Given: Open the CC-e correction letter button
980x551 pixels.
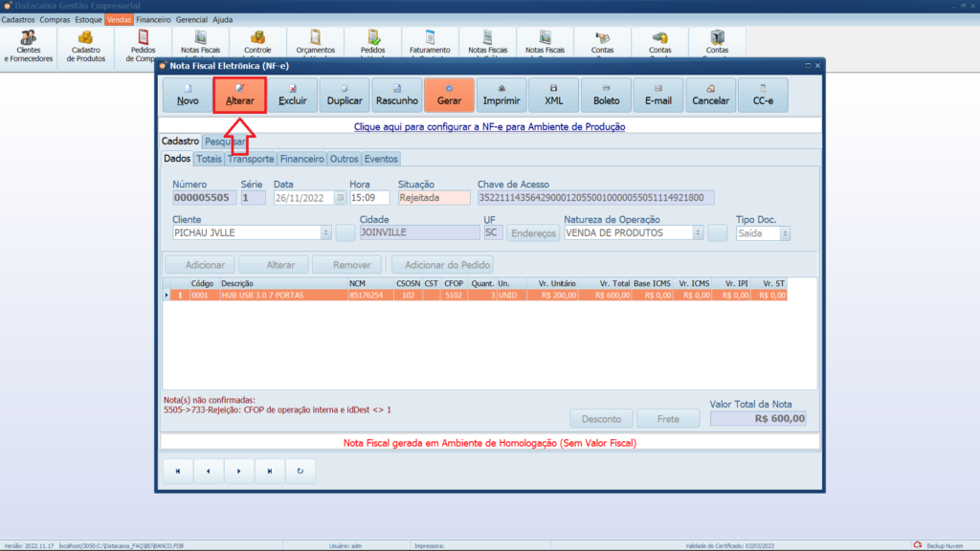Looking at the screenshot, I should 763,96.
